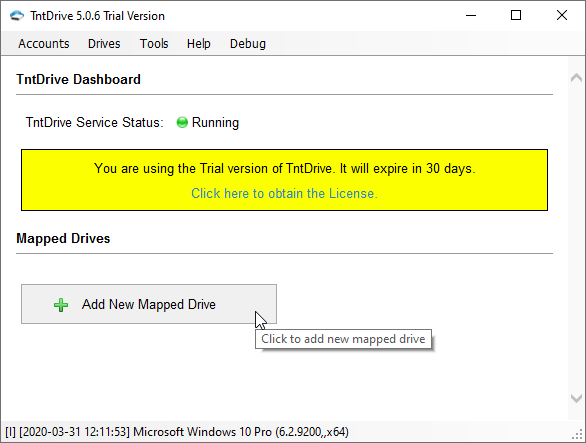Click the status bar log entry text
This screenshot has height=443, width=586.
tap(177, 432)
